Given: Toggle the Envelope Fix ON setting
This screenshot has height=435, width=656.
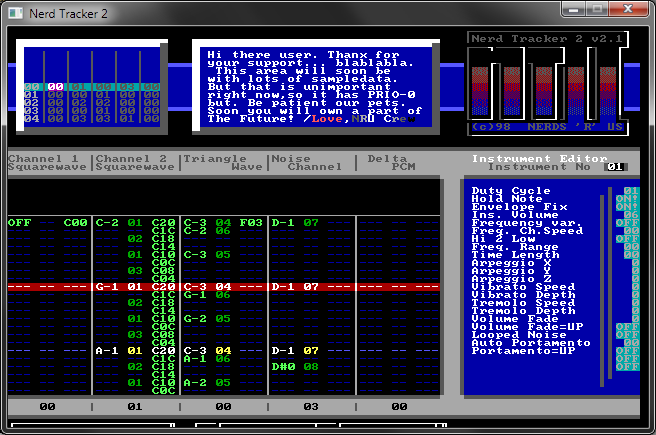Looking at the screenshot, I should [x=627, y=207].
